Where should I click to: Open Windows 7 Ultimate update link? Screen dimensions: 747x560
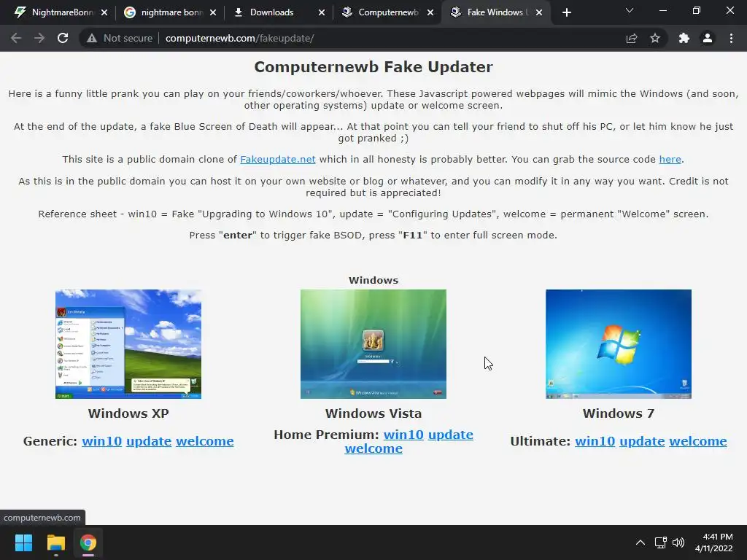click(x=642, y=441)
